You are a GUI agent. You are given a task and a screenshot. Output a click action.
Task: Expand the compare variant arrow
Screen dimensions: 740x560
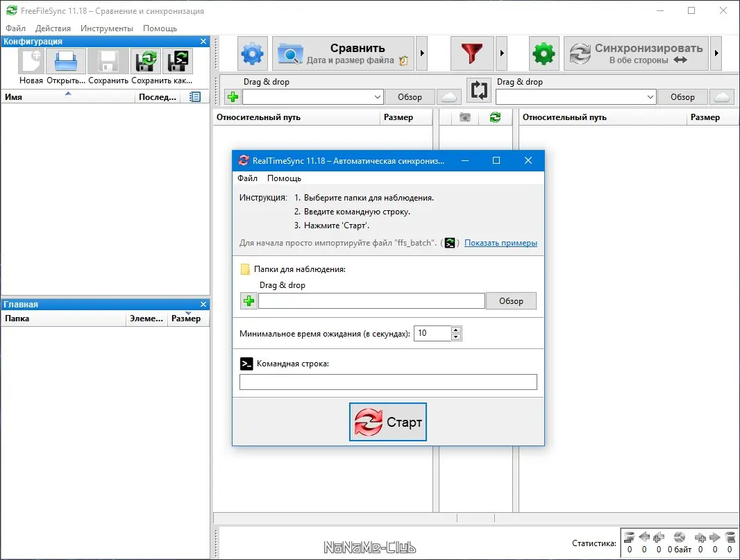pos(422,54)
